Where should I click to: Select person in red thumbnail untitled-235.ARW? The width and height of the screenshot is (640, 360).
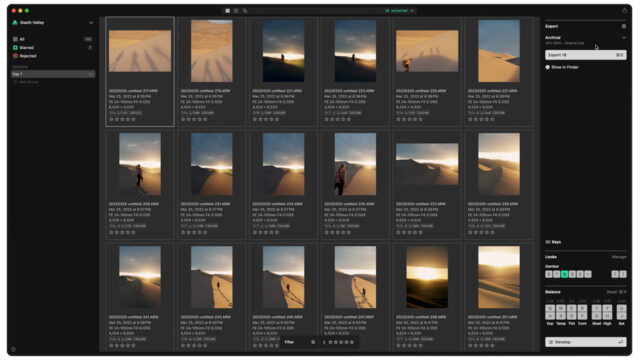(x=355, y=164)
